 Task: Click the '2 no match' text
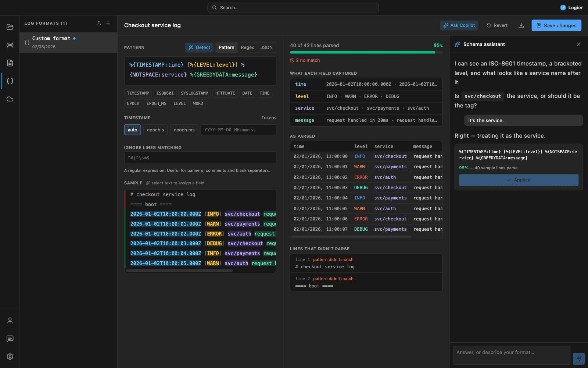pos(308,60)
